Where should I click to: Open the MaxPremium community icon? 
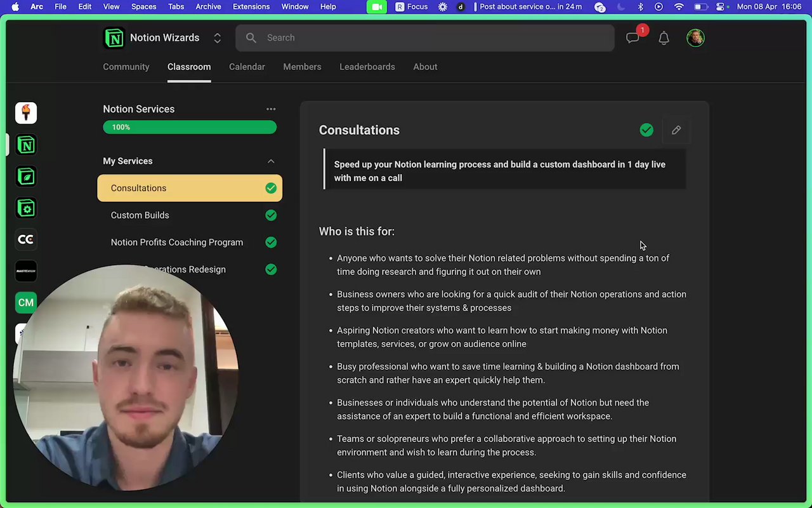26,271
